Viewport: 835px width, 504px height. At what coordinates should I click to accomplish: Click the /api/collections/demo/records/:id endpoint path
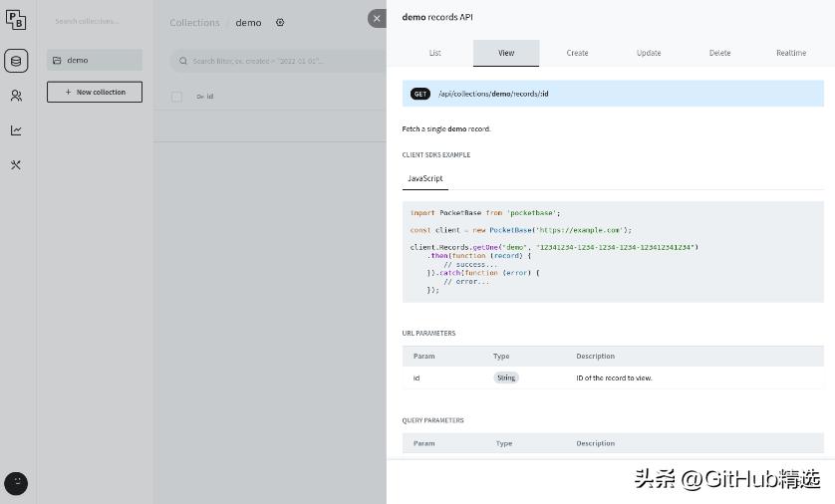coord(493,94)
